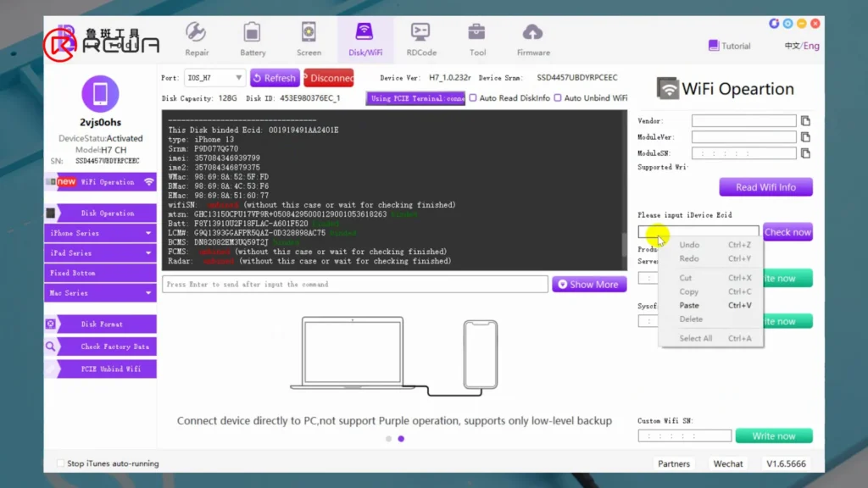
Task: Expand the iPhone Series menu
Action: tap(100, 233)
